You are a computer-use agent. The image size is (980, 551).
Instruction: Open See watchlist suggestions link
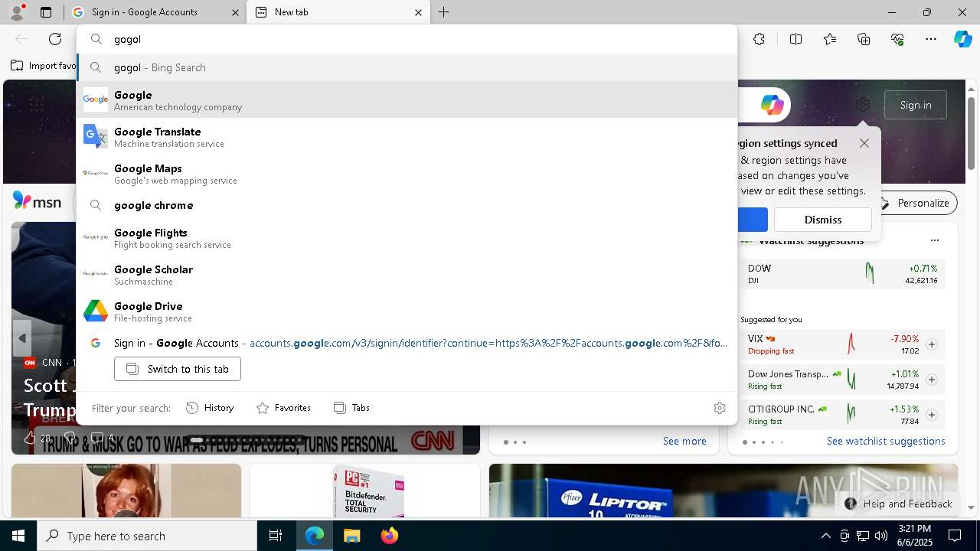pos(886,441)
